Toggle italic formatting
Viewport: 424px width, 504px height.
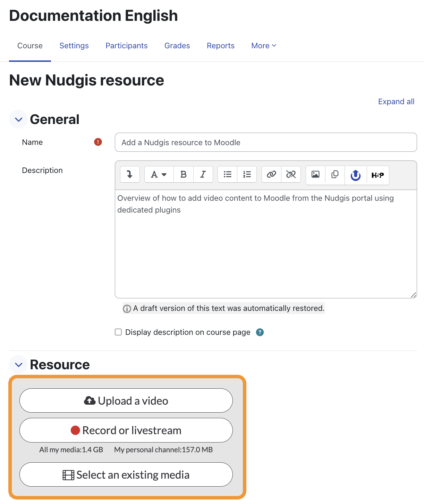point(203,174)
